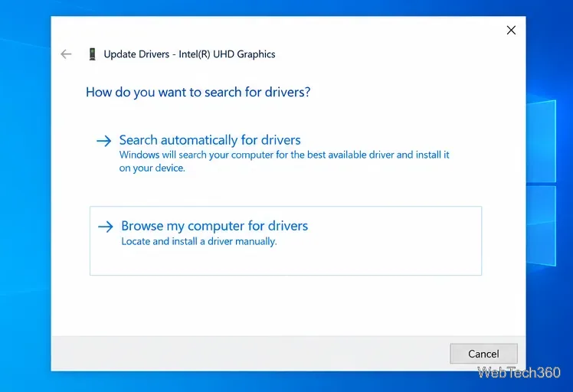Click the device icon beside Update Drivers title
This screenshot has height=392, width=573.
pos(92,54)
